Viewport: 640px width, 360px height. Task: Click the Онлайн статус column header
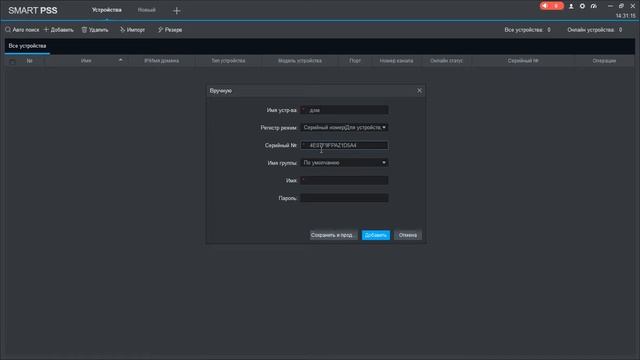pyautogui.click(x=446, y=61)
